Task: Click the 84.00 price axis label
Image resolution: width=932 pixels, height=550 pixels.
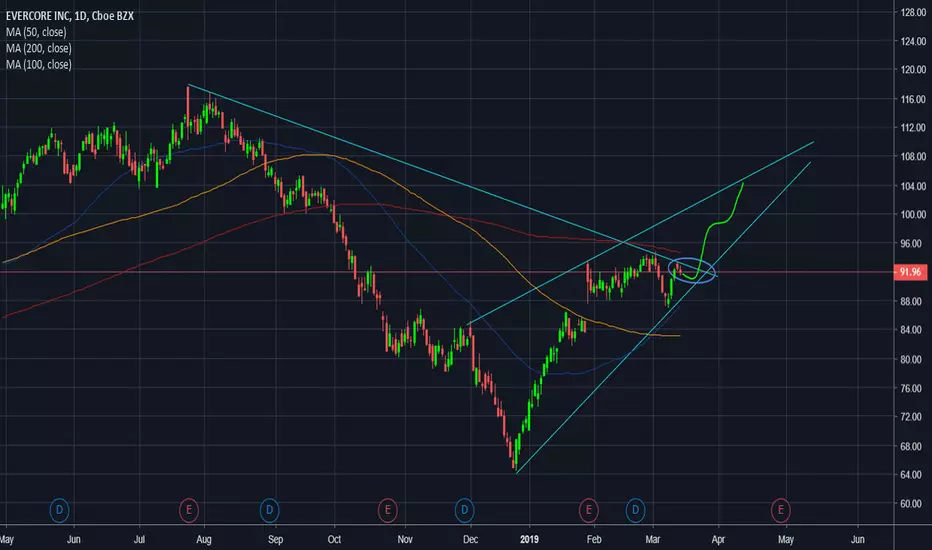Action: pos(913,329)
